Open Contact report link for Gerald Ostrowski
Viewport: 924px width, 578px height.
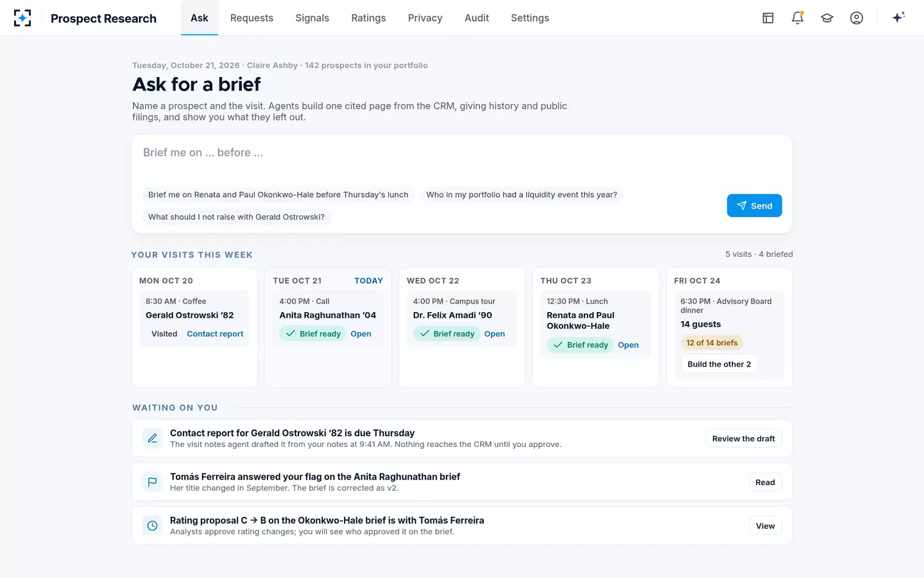pyautogui.click(x=215, y=334)
